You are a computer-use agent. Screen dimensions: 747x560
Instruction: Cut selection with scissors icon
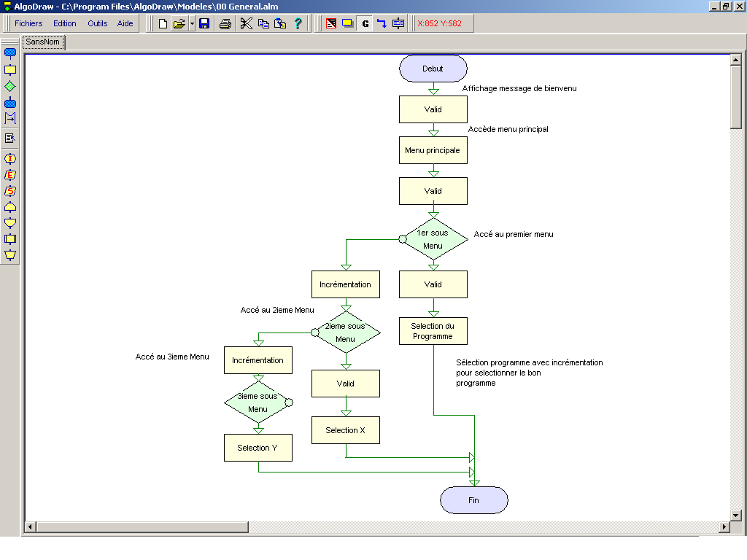[x=246, y=23]
